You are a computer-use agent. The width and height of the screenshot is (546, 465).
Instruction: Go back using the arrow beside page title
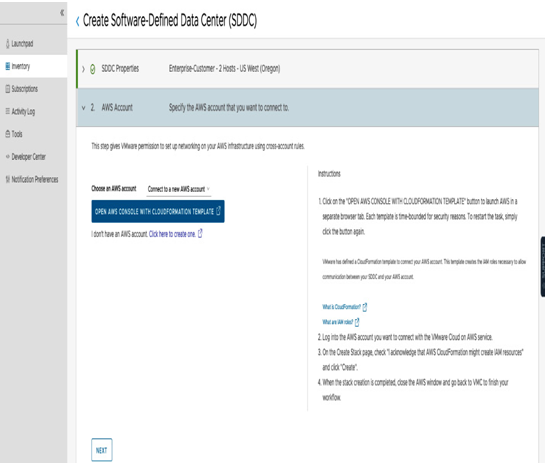77,21
